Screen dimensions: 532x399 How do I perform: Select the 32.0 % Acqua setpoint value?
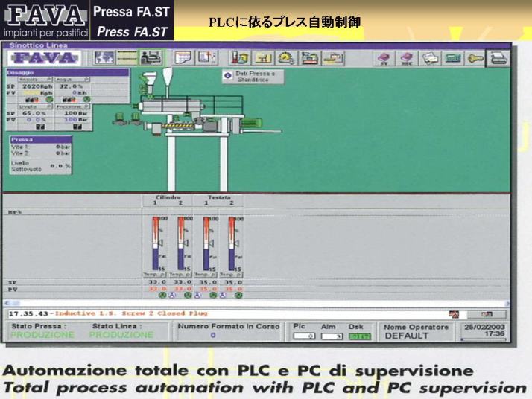(72, 86)
